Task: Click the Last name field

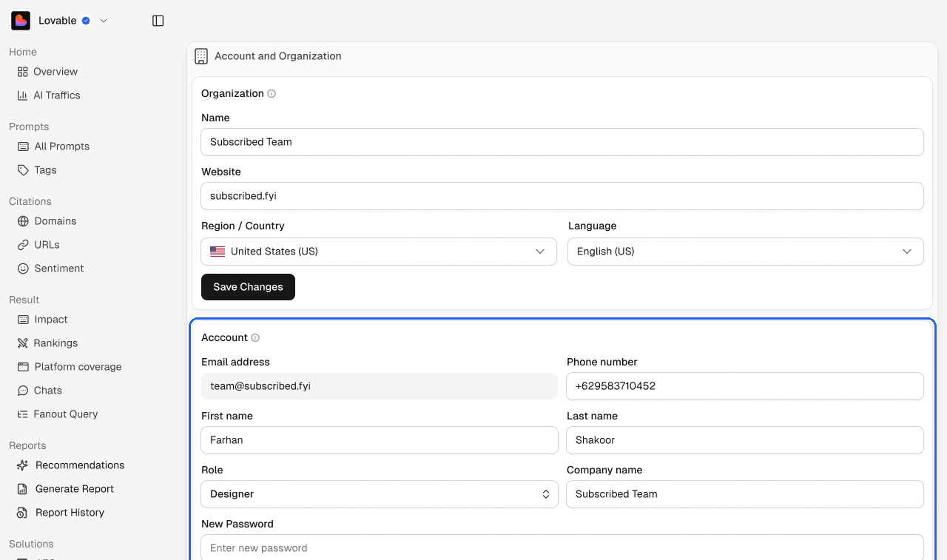Action: pyautogui.click(x=745, y=440)
